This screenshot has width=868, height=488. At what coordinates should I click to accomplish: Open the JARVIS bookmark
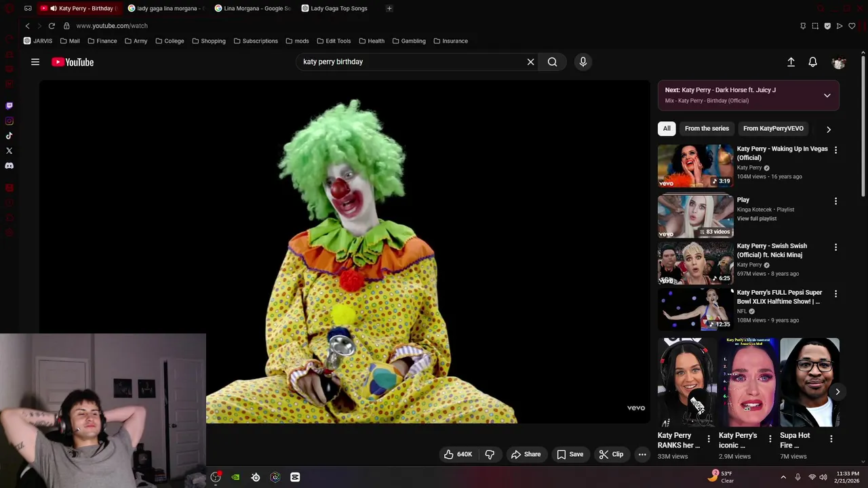click(38, 41)
